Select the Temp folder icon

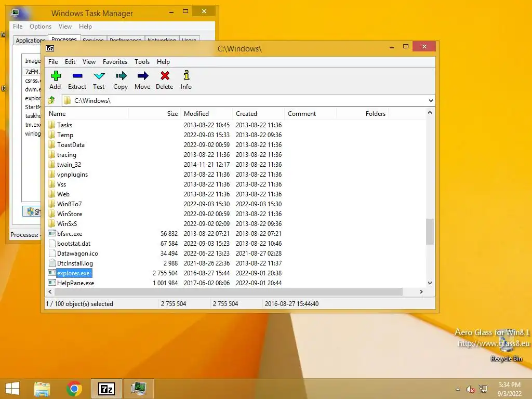pos(51,135)
